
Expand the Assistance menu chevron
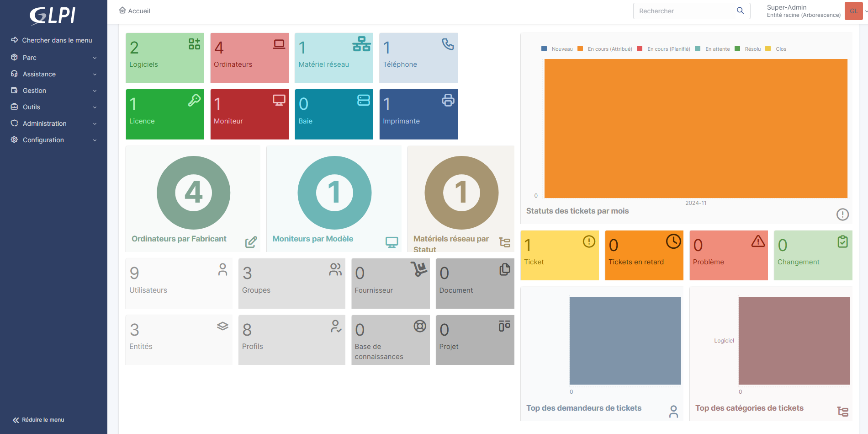click(95, 74)
